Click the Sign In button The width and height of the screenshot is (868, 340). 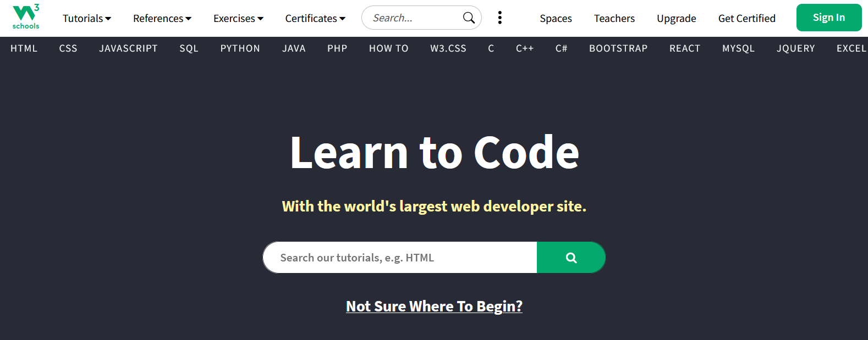click(828, 18)
